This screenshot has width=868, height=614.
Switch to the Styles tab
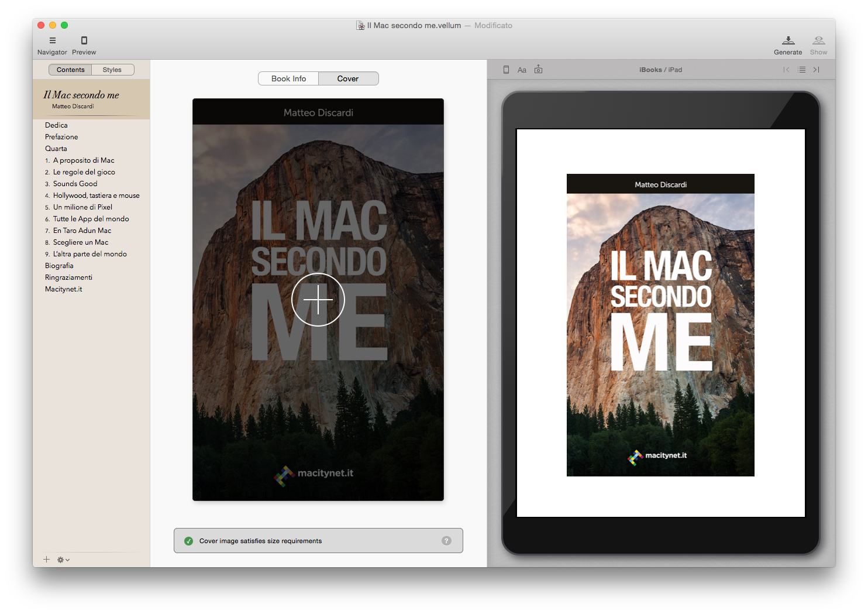[x=112, y=69]
